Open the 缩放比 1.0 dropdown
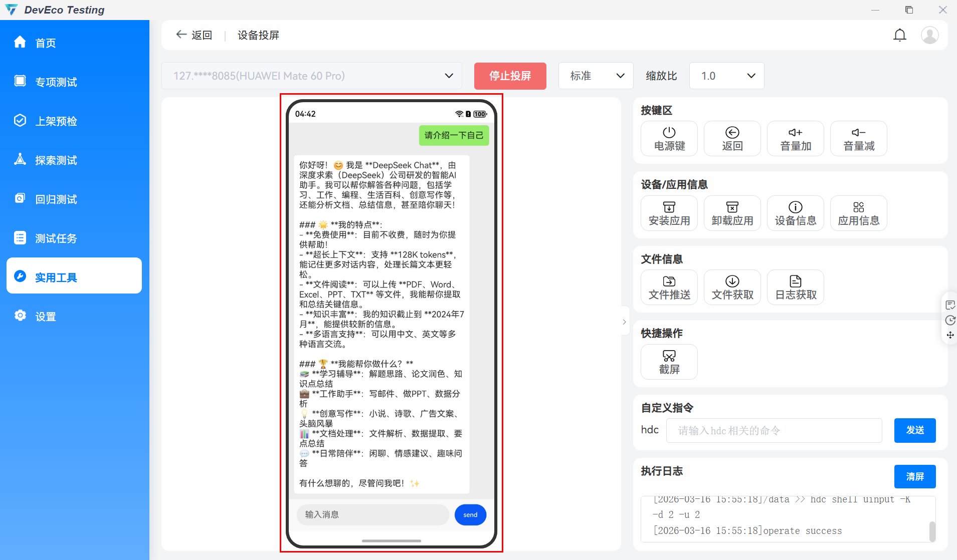Image resolution: width=957 pixels, height=560 pixels. pyautogui.click(x=726, y=76)
